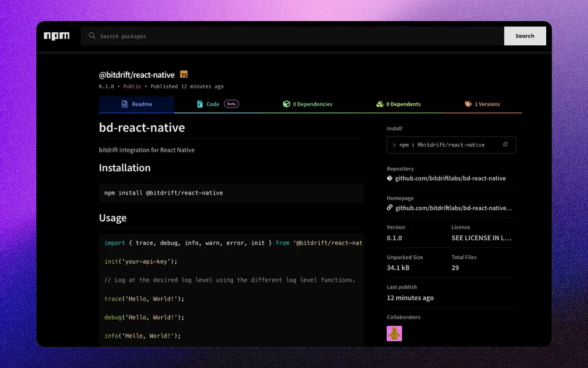Open the 0 Dependents tab
Screen dimensions: 588x368
[398, 104]
